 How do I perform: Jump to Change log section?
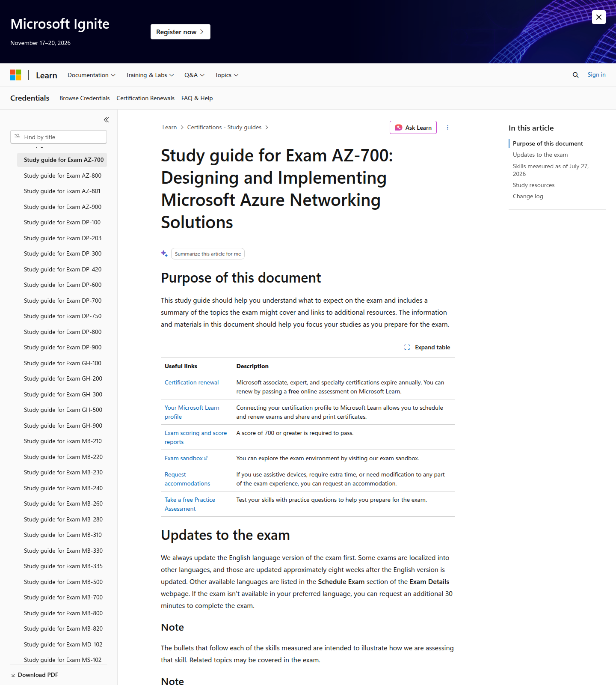[x=528, y=196]
